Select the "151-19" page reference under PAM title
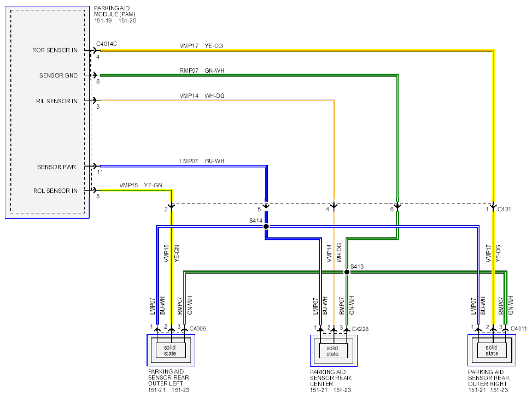This screenshot has width=532, height=397. 103,21
